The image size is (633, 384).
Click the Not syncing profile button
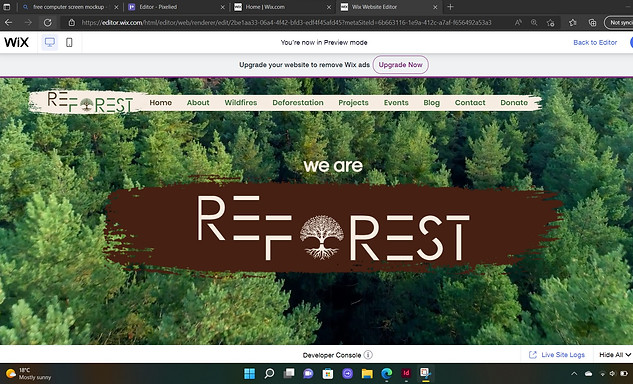tap(620, 23)
